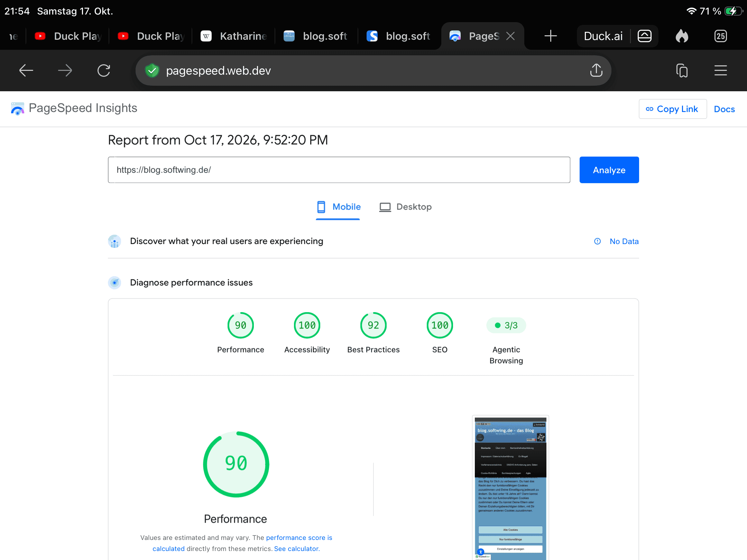Viewport: 747px width, 560px height.
Task: Switch to the Desktop tab
Action: coord(406,207)
